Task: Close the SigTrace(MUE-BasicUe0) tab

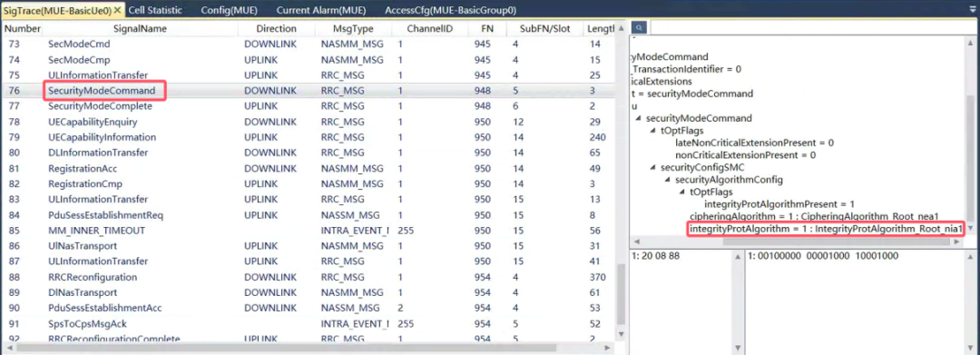Action: click(x=117, y=10)
